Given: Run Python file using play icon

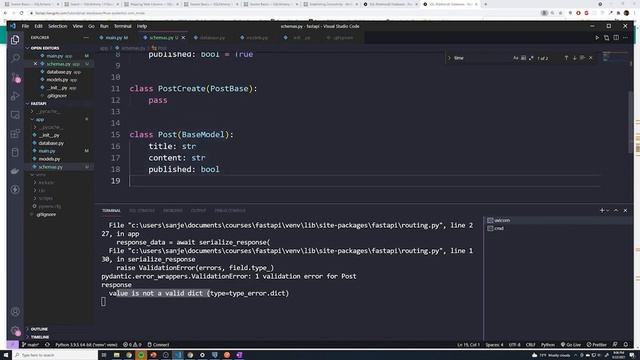Looking at the screenshot, I should point(597,38).
